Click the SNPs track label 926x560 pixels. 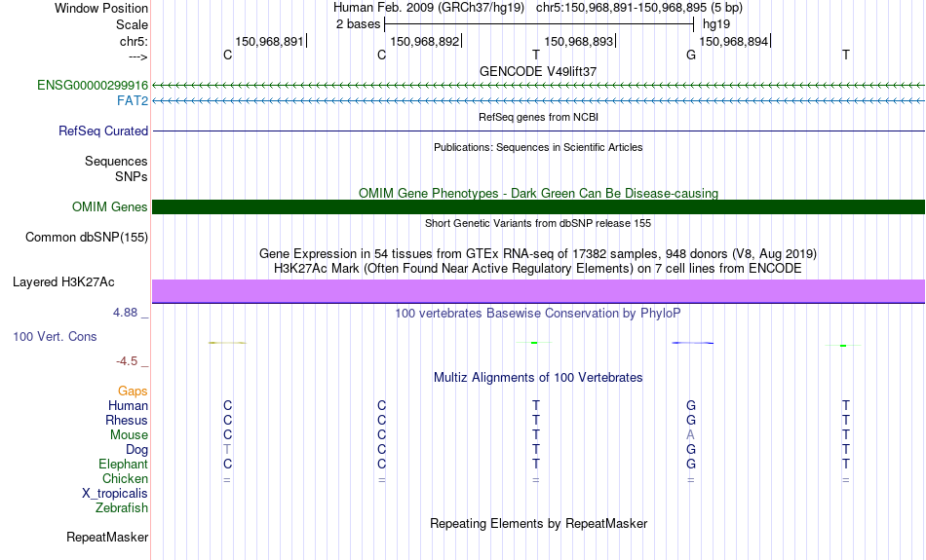[x=132, y=176]
